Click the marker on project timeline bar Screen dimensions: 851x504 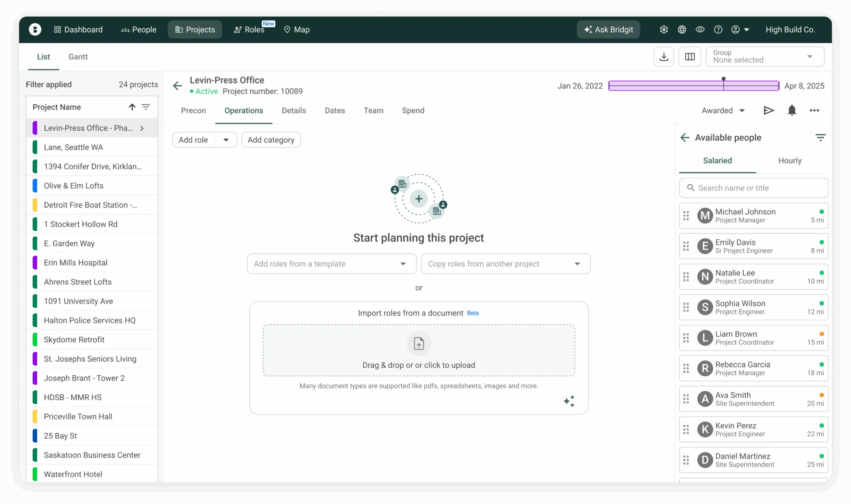tap(723, 79)
